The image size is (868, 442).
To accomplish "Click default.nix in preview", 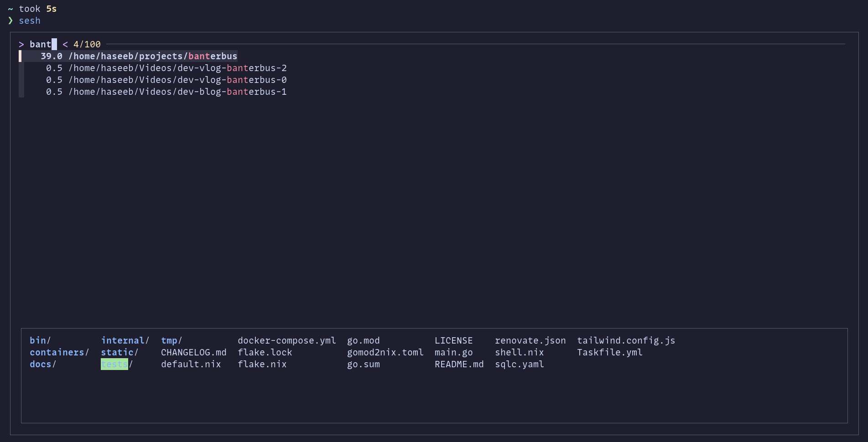I will [x=191, y=364].
